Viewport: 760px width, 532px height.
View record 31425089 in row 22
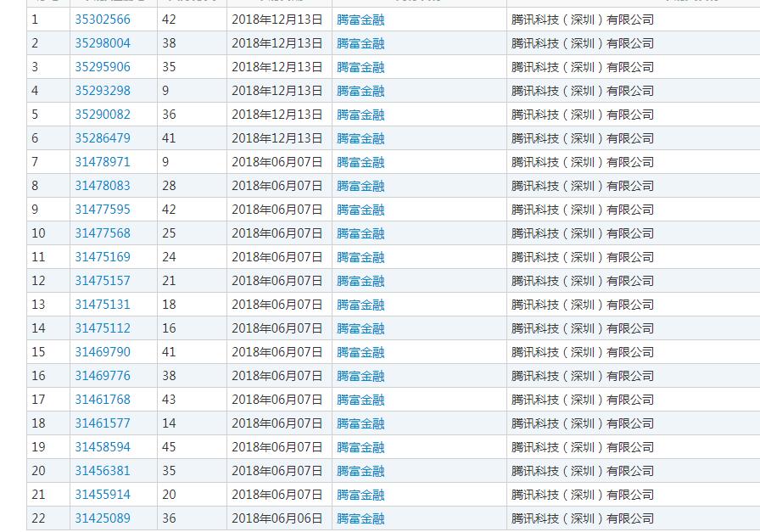(103, 518)
